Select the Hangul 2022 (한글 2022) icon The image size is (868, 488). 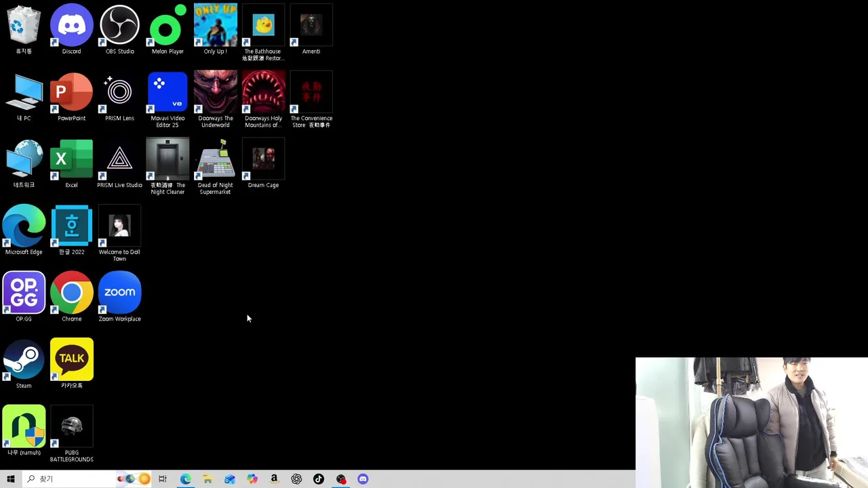point(71,230)
